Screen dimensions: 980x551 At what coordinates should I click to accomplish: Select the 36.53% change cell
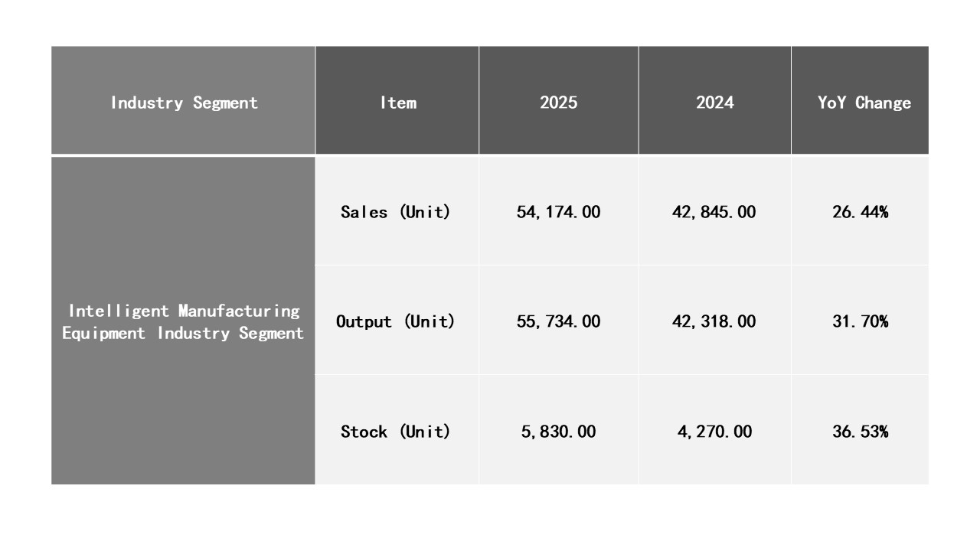(x=860, y=432)
